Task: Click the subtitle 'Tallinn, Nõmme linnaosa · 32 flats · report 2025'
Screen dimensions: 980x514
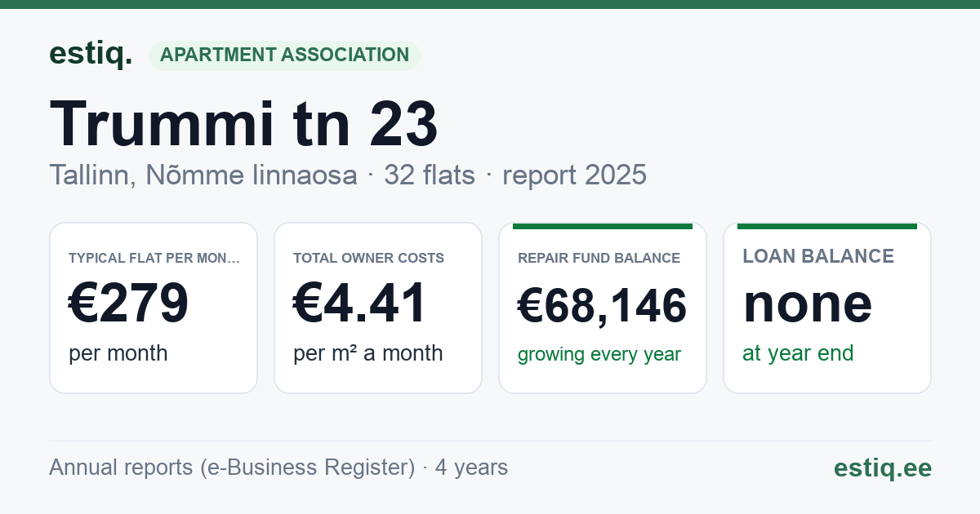Action: click(348, 175)
